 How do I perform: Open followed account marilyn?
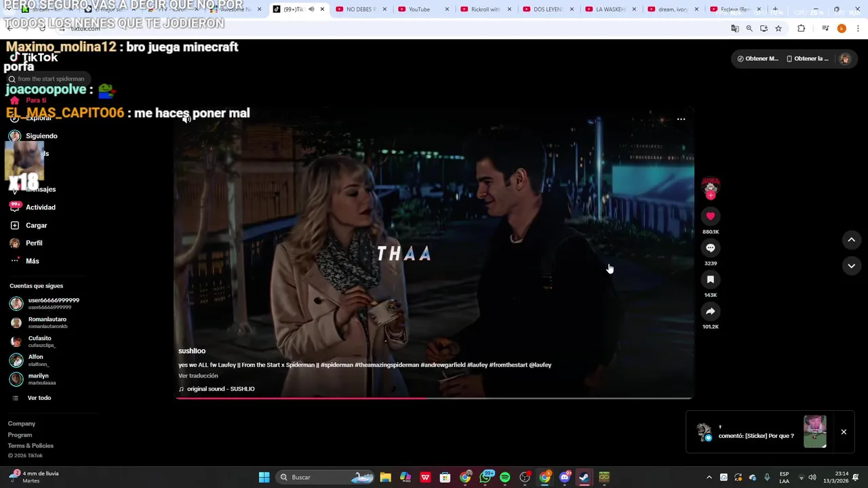click(x=33, y=379)
